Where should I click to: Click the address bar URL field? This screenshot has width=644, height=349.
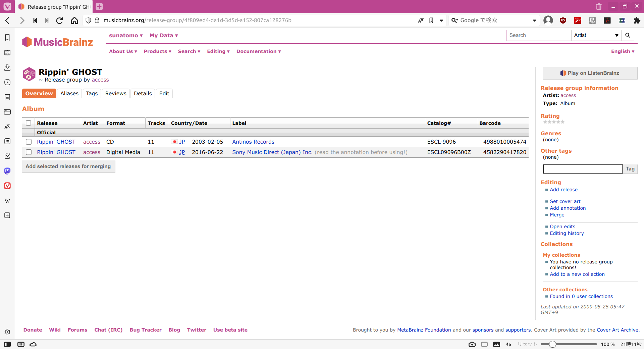pyautogui.click(x=258, y=20)
